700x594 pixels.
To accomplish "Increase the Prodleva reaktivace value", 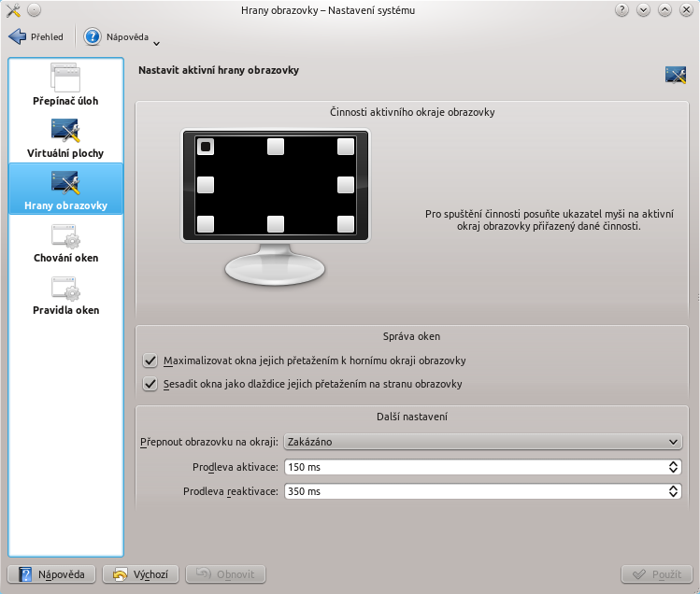I will point(673,488).
